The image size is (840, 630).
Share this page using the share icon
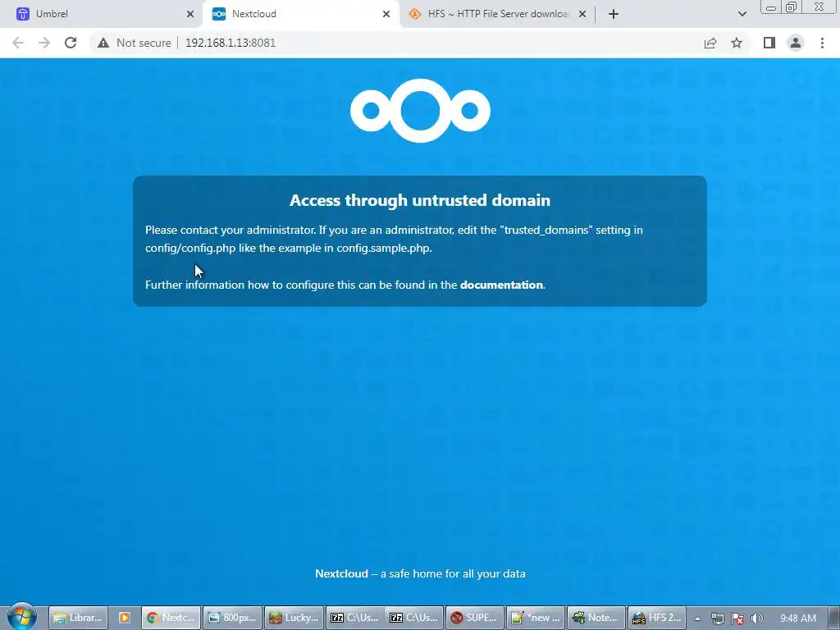pyautogui.click(x=710, y=43)
